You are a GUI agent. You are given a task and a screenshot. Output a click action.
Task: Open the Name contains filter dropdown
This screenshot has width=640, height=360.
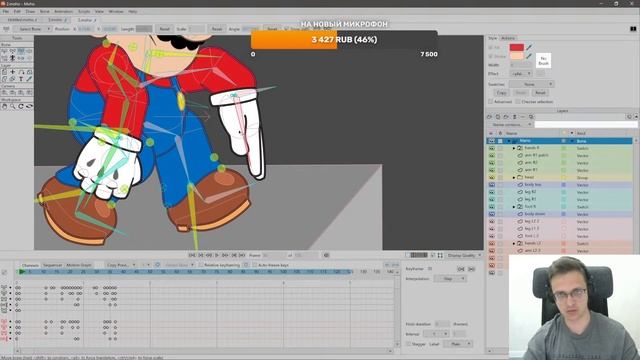click(510, 124)
